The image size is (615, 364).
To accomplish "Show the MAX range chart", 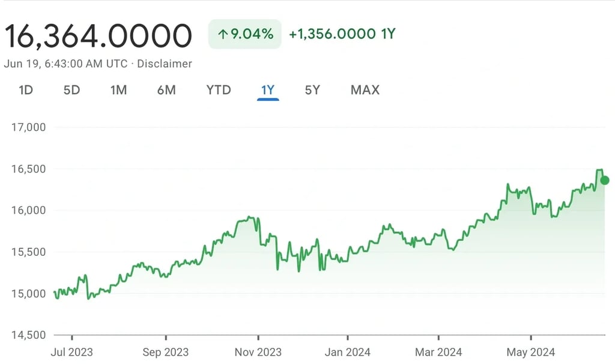I will pos(365,90).
